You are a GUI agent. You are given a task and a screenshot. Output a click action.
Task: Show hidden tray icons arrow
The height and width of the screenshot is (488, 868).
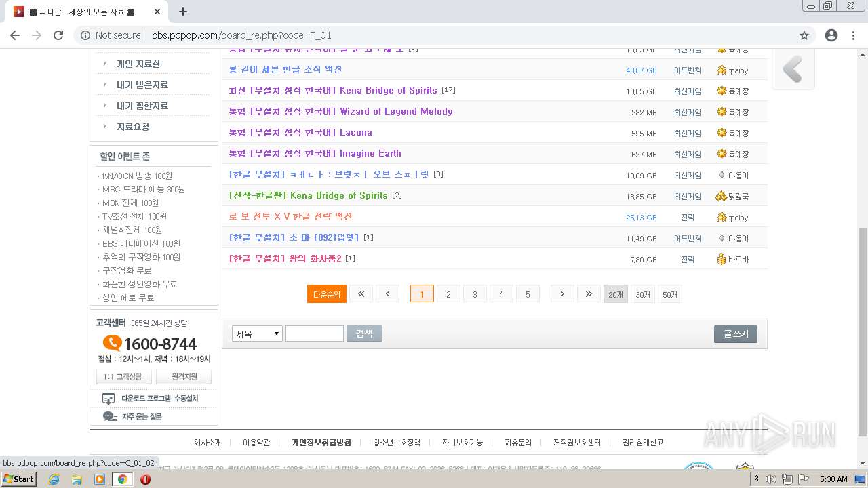click(x=756, y=479)
